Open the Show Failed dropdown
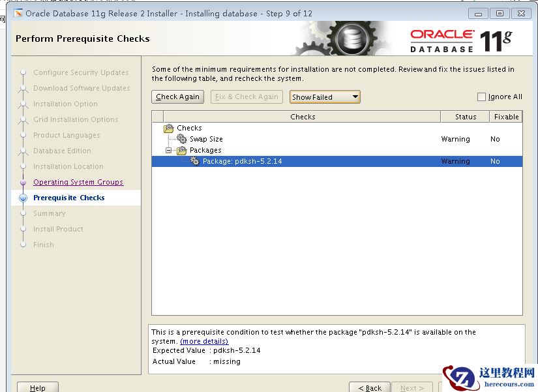538x392 pixels. tap(325, 97)
